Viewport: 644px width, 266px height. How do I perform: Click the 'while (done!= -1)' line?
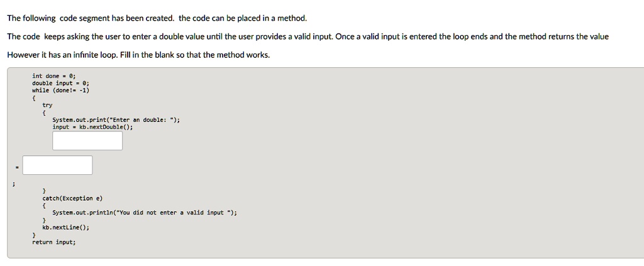(x=61, y=90)
